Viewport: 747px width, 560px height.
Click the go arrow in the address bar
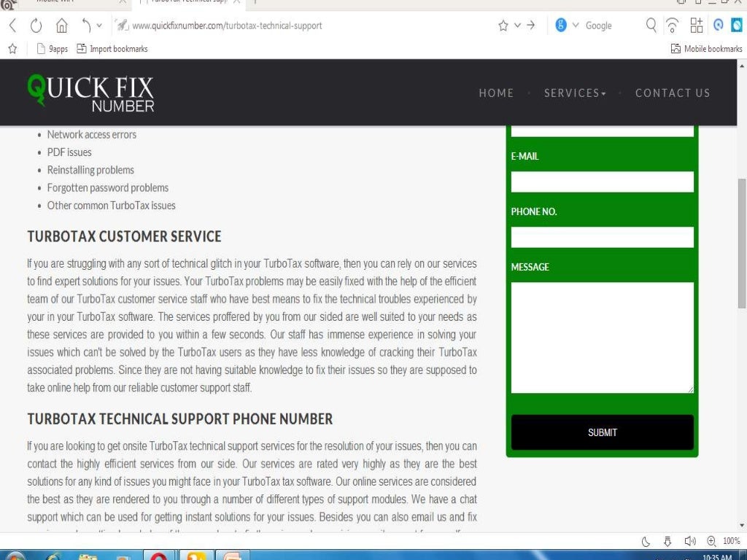(531, 26)
